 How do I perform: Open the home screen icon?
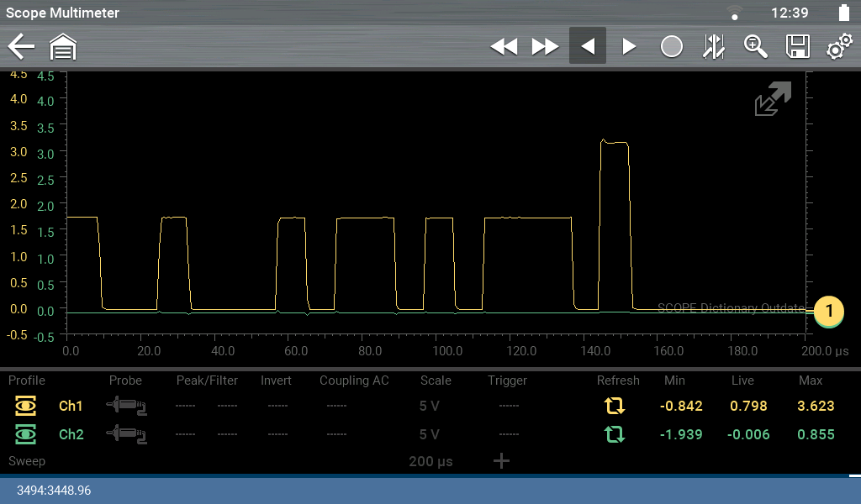click(x=63, y=47)
